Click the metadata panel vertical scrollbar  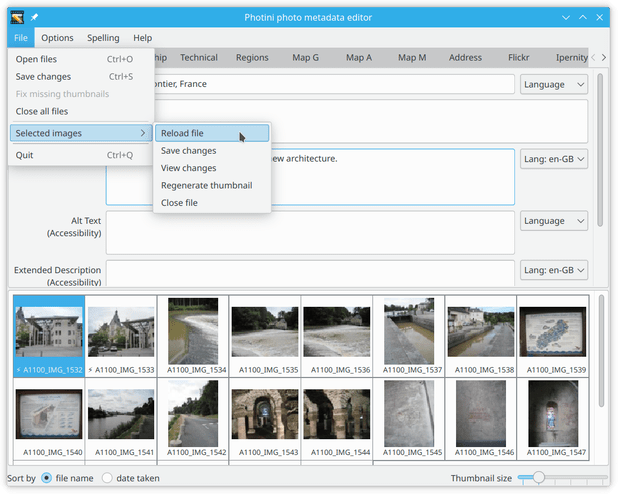click(x=600, y=150)
